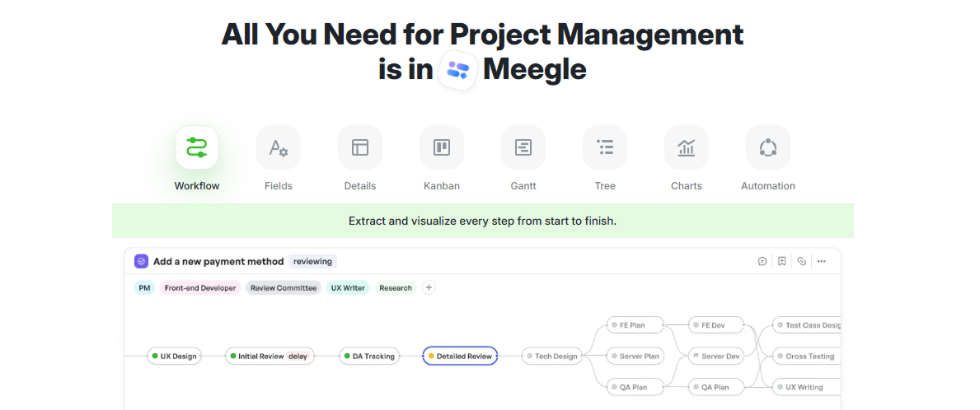Open the Cross Testing workflow node
This screenshot has width=980, height=410.
(x=807, y=356)
